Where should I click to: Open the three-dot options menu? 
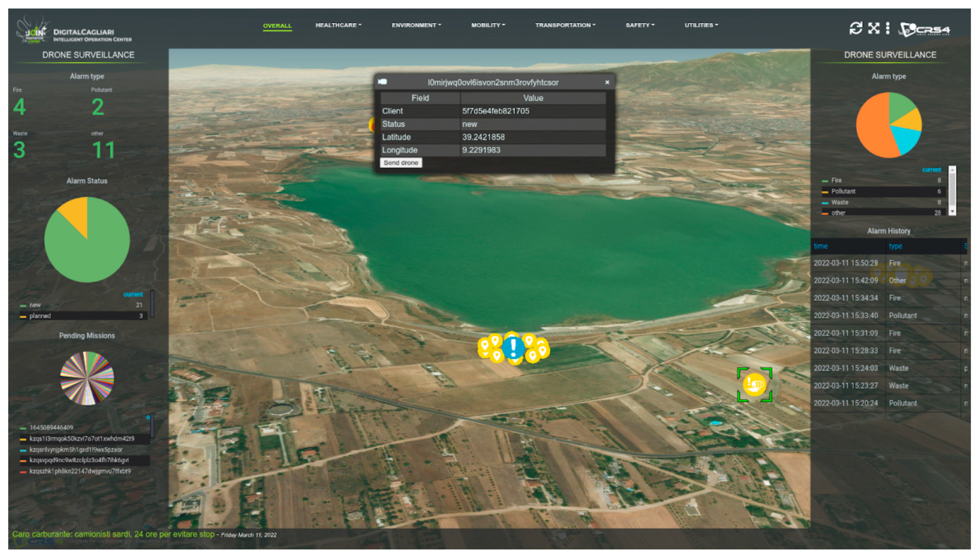tap(887, 28)
